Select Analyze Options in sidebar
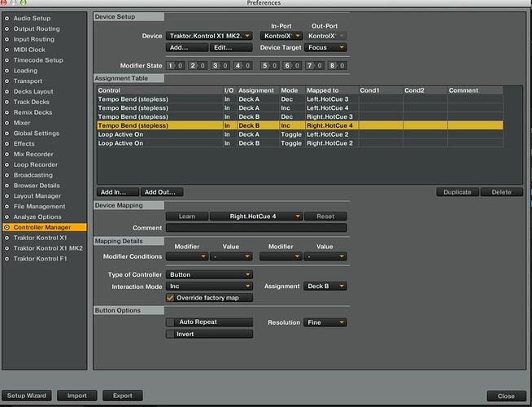The height and width of the screenshot is (407, 532). 37,217
